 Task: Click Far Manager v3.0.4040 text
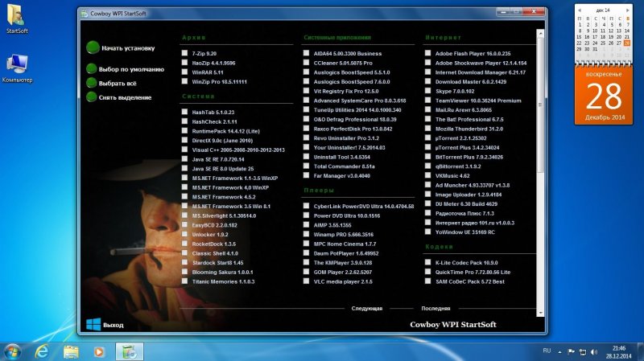point(341,175)
